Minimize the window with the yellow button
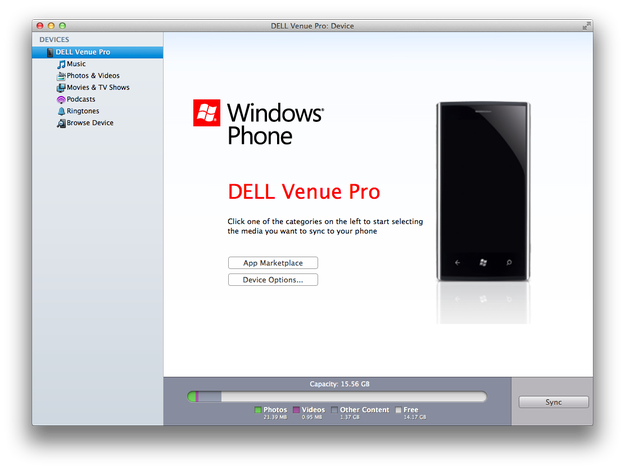 coord(51,26)
